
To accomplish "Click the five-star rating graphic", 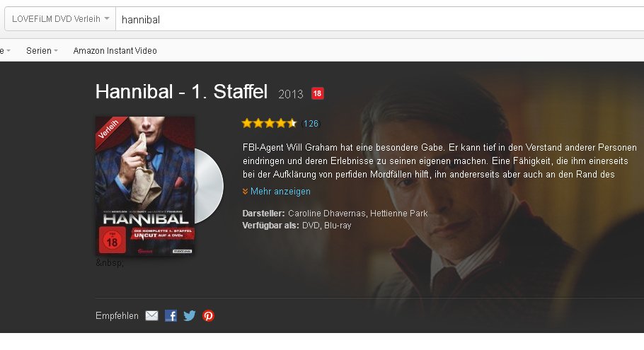I will point(269,123).
